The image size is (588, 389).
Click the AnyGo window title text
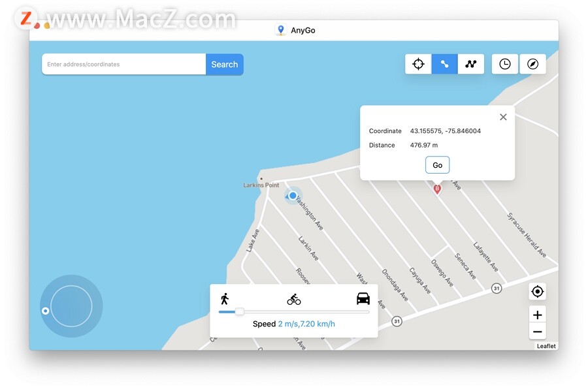click(303, 31)
